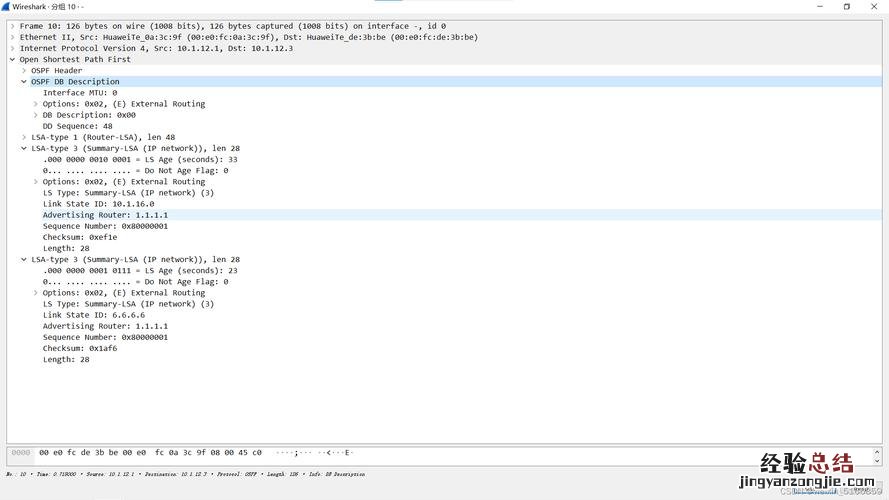This screenshot has height=500, width=889.
Task: Collapse the OSPF DB Description node
Action: pos(24,82)
